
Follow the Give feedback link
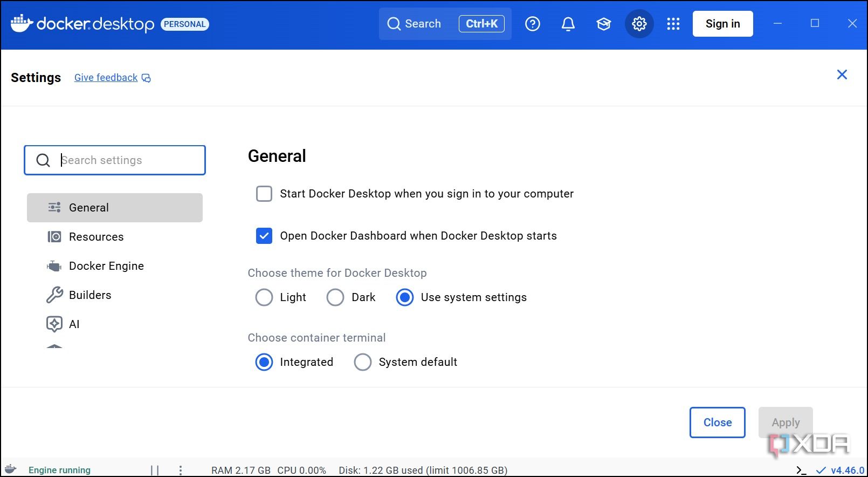click(x=106, y=78)
